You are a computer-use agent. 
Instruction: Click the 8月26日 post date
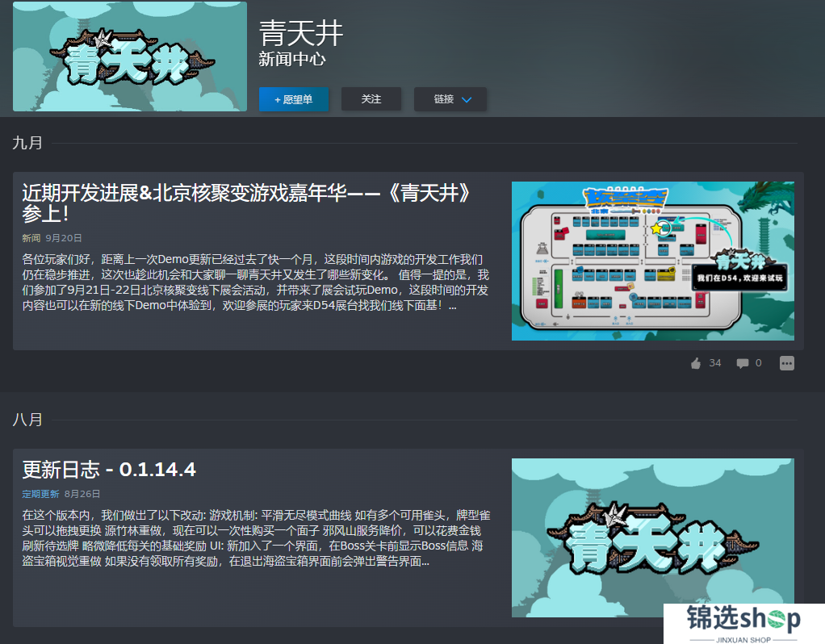coord(82,494)
